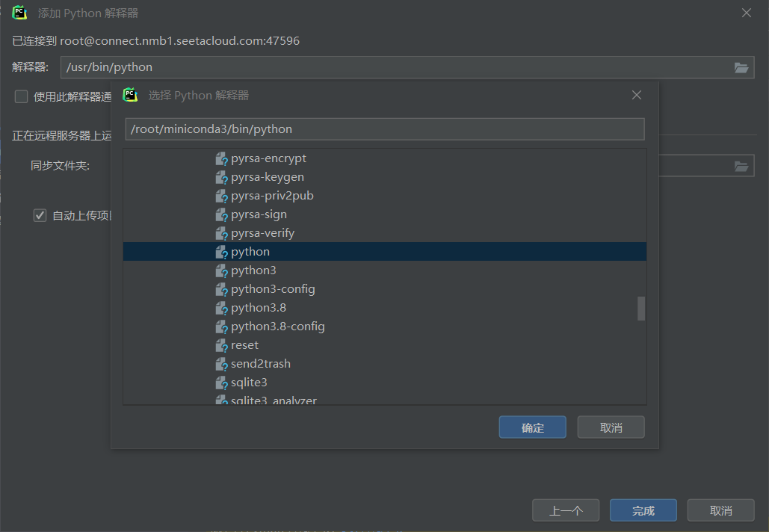Select the highlighted python file name

pos(250,252)
